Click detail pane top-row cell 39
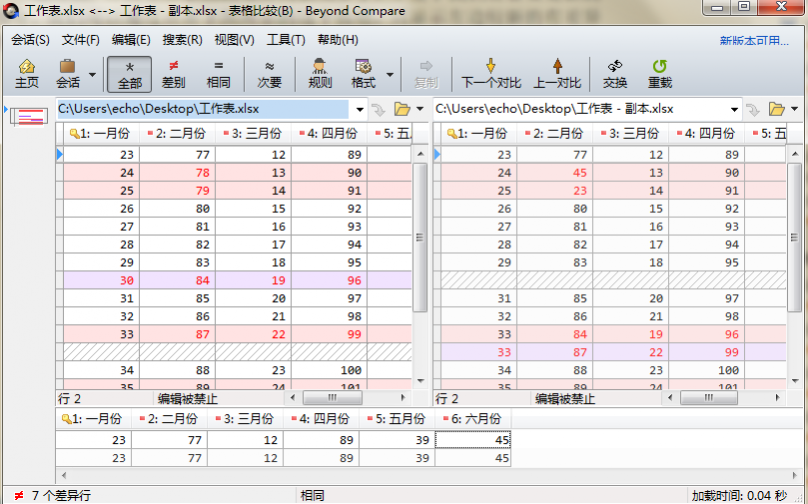Image resolution: width=808 pixels, height=504 pixels. [x=397, y=440]
